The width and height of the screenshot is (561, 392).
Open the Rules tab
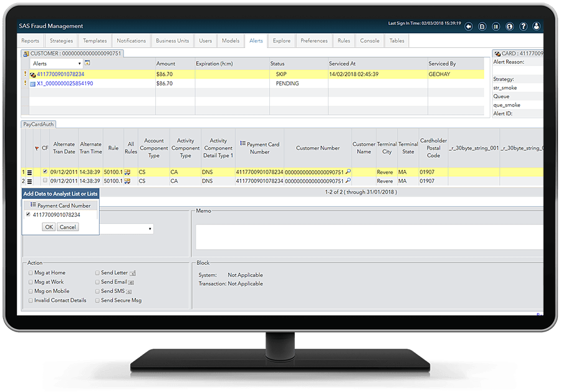(x=343, y=41)
